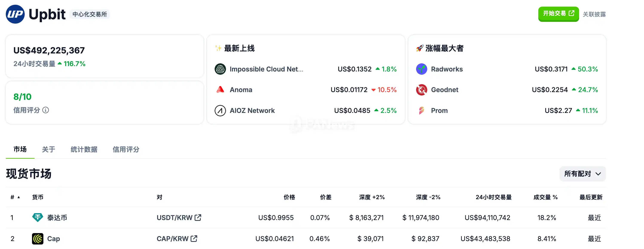Screen dimensions: 644x249
Task: Switch to the 关于 tab
Action: (x=49, y=149)
